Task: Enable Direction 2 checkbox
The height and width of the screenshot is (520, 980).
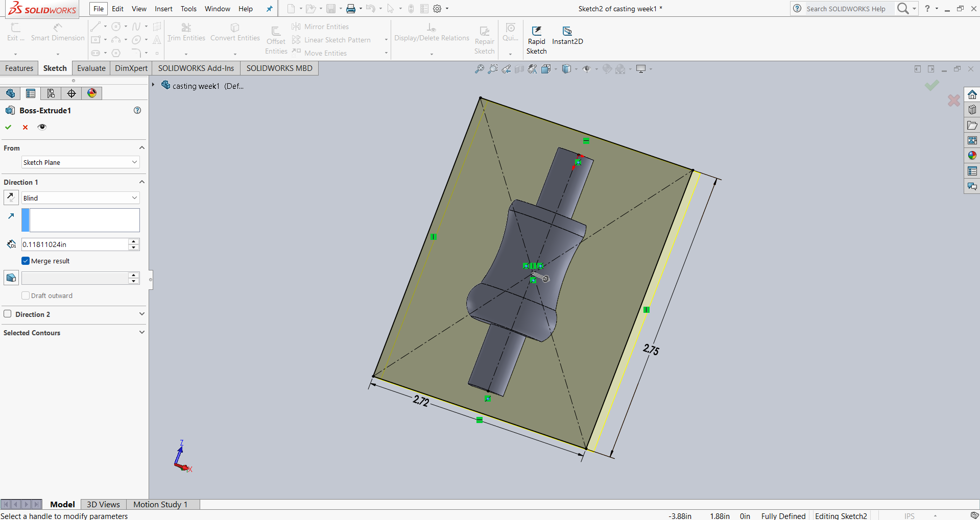Action: tap(8, 314)
